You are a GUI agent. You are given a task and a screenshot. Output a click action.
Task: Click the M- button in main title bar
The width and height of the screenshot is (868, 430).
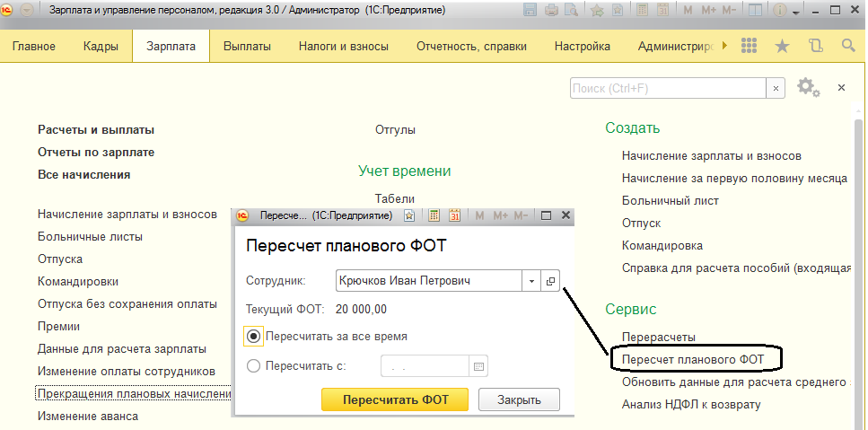point(730,11)
